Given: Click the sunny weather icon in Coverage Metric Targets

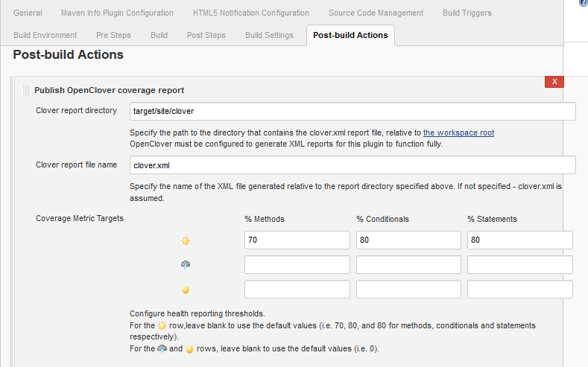Looking at the screenshot, I should point(186,240).
